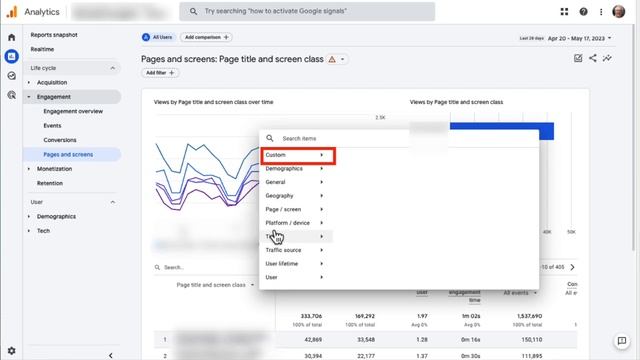Click the All Users comparison chip
640x360 pixels.
coord(158,37)
